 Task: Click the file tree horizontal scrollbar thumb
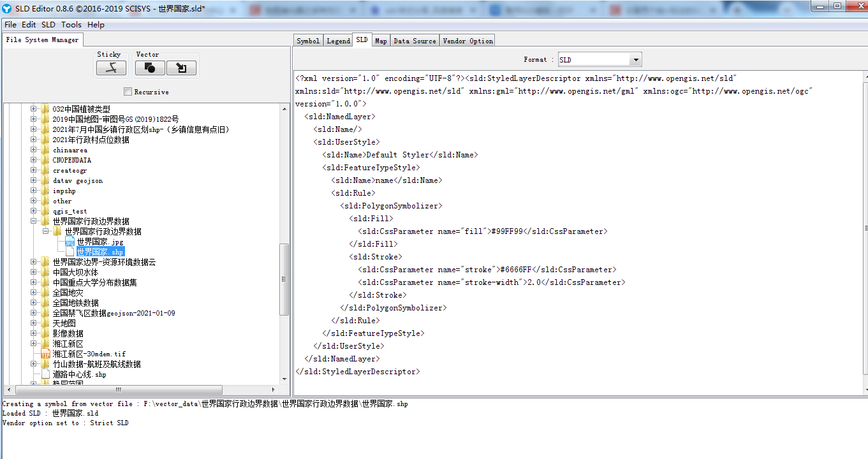pos(118,390)
